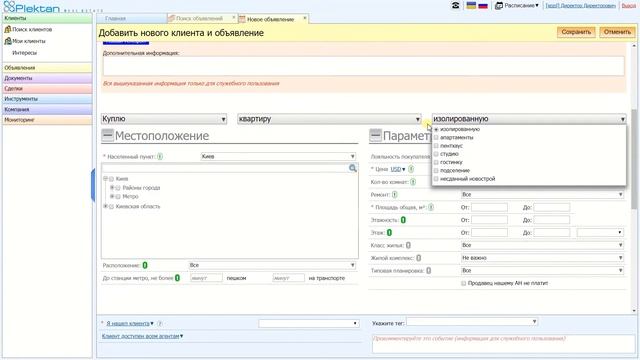
Task: Click info icon next to Класс жилья
Action: (408, 245)
